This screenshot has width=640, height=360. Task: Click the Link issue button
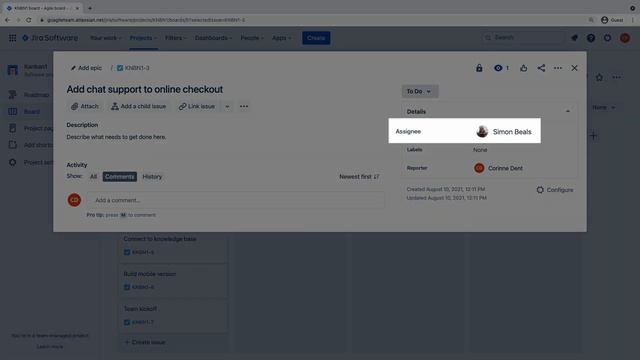point(197,106)
